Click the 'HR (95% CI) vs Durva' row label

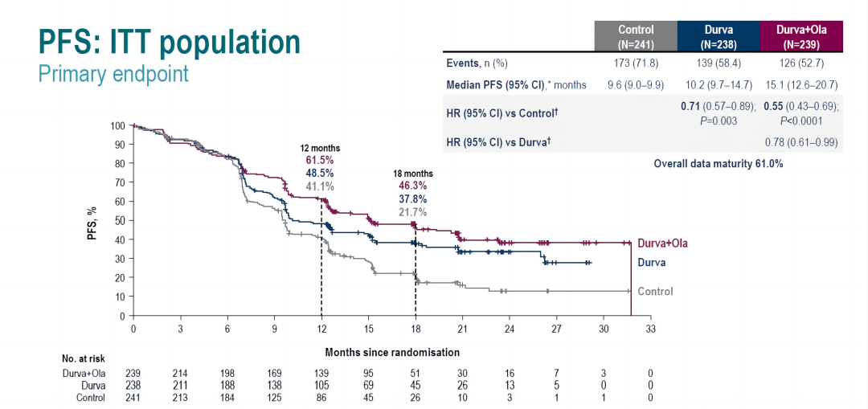499,142
